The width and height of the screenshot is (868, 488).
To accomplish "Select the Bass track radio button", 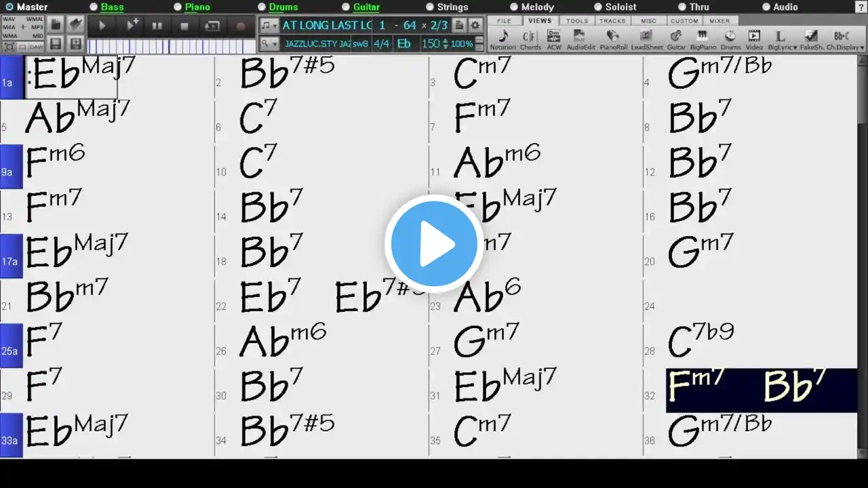I will click(x=94, y=7).
